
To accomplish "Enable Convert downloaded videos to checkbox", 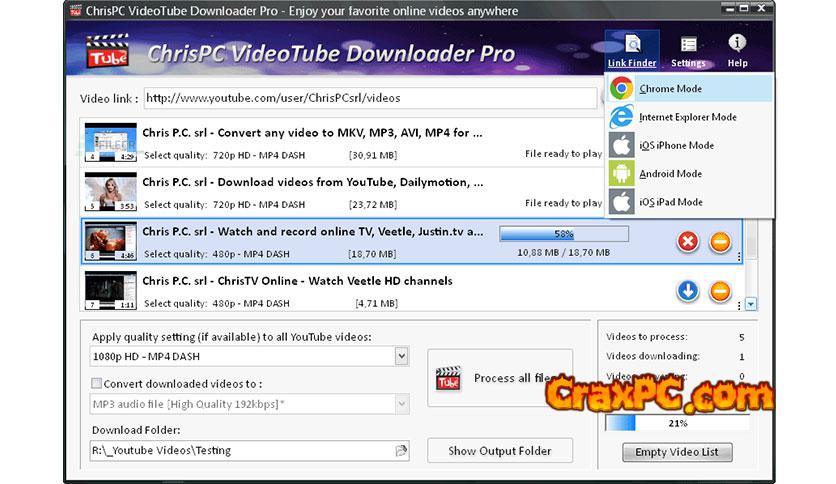I will pos(97,383).
